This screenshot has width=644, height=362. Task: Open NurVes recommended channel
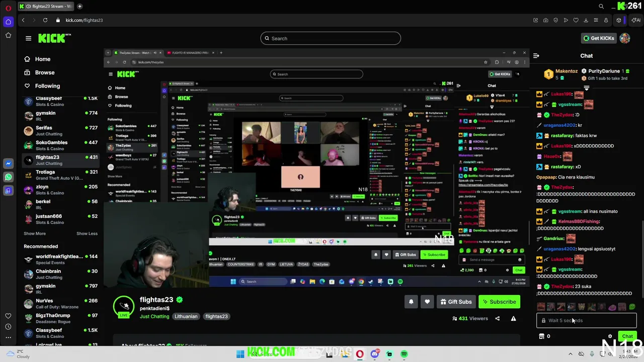point(60,304)
